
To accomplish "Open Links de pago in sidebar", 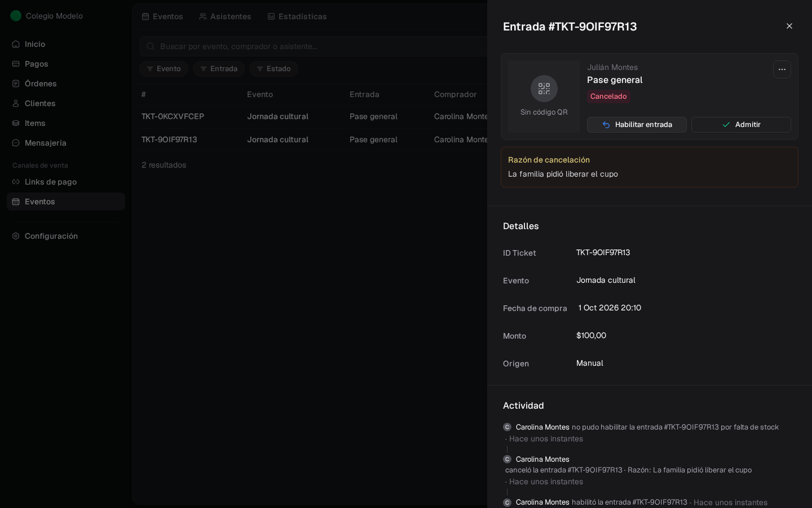I will tap(66, 182).
